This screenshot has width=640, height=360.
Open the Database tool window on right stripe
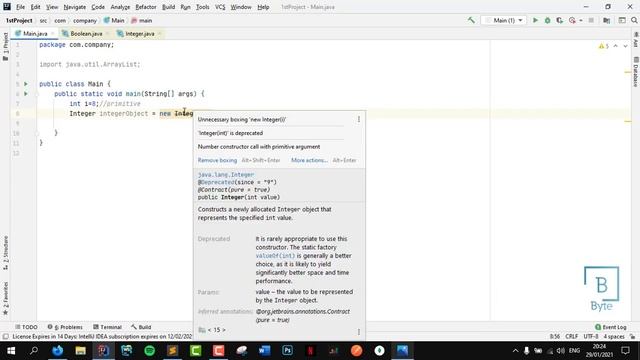point(636,72)
